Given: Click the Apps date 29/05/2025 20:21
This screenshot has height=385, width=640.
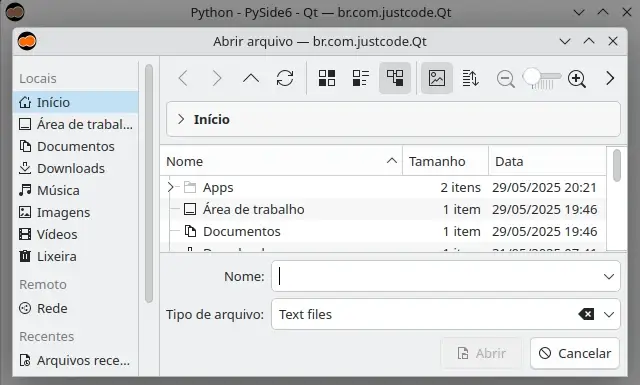Looking at the screenshot, I should click(544, 187).
